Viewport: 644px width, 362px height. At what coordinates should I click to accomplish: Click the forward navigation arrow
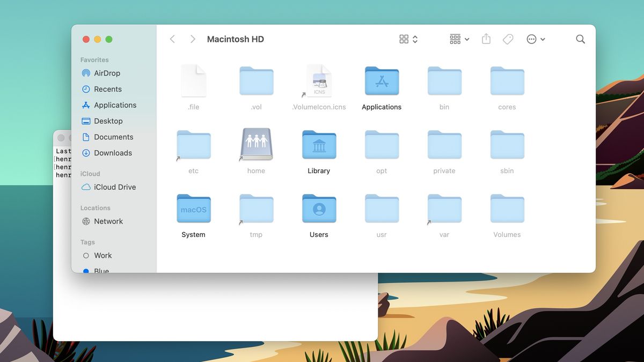tap(192, 39)
